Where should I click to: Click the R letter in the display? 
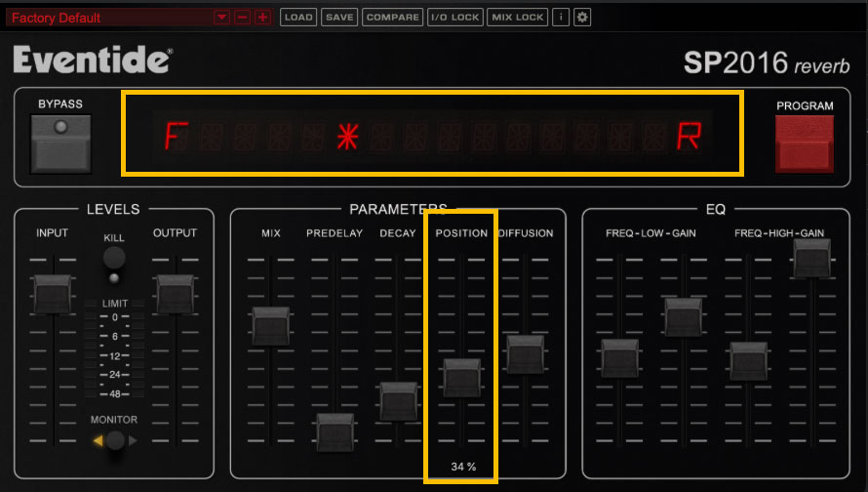click(x=689, y=137)
